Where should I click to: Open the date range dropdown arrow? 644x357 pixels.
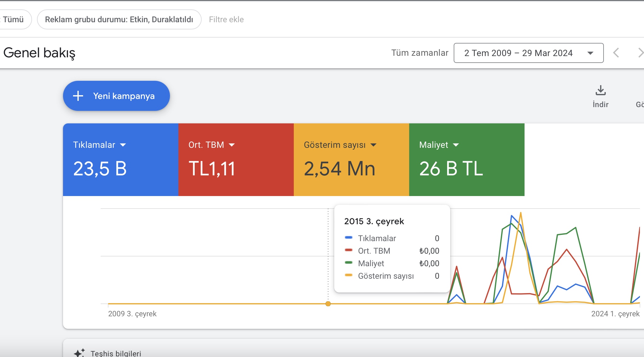coord(590,53)
